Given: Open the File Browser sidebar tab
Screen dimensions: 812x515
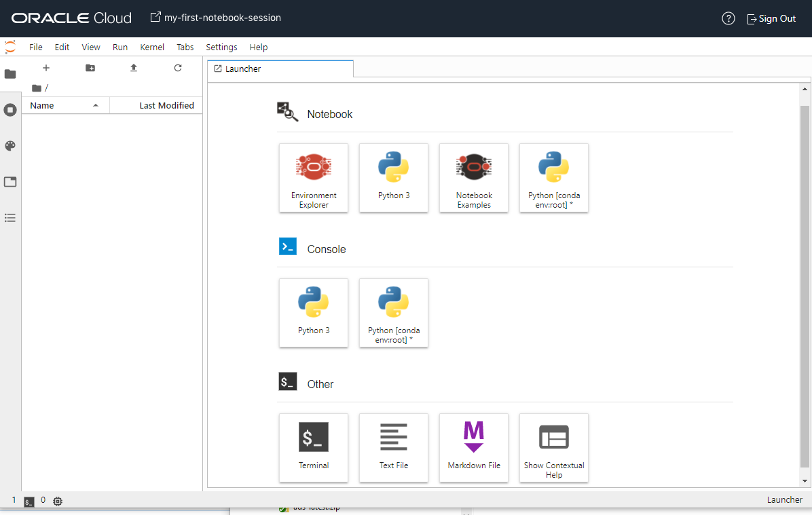Looking at the screenshot, I should (x=10, y=74).
